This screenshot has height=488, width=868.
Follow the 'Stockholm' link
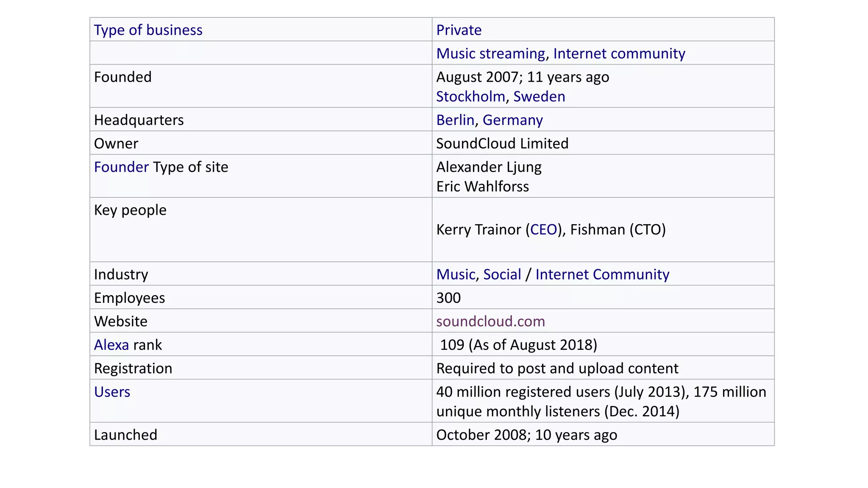[x=470, y=97]
